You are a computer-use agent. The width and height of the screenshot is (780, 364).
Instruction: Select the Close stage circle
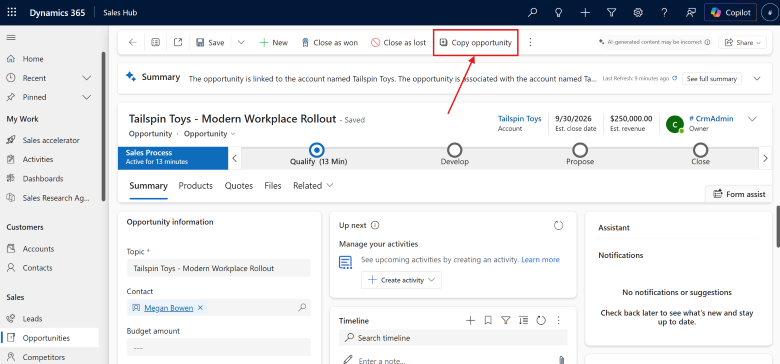(700, 150)
